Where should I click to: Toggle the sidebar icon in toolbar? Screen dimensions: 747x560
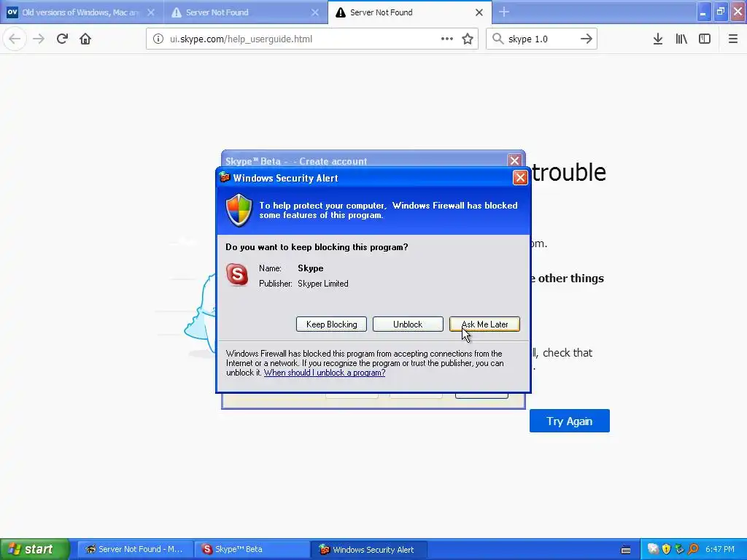(705, 39)
